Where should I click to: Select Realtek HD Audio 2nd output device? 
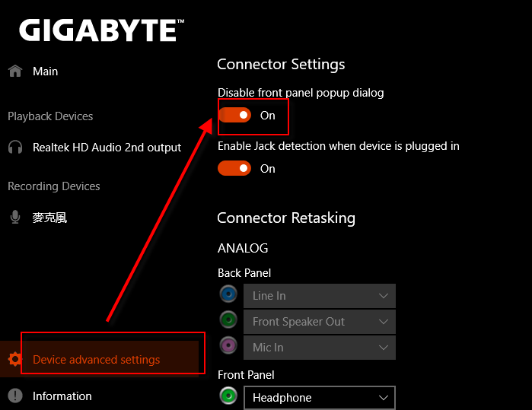pyautogui.click(x=107, y=147)
